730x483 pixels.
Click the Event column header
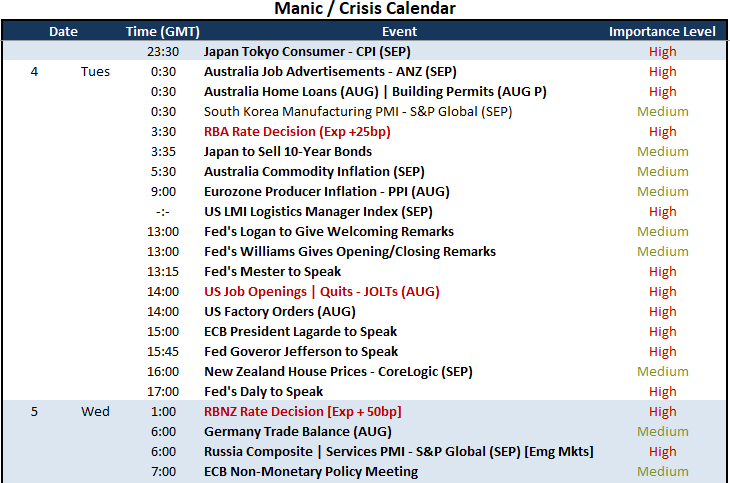coord(399,31)
